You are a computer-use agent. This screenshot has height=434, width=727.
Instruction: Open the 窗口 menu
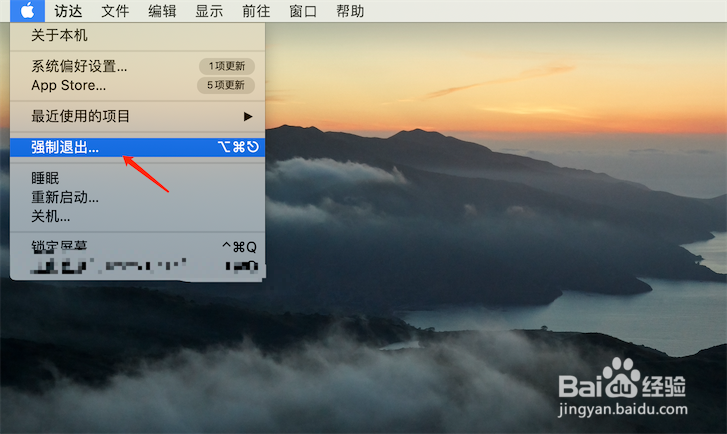click(x=303, y=11)
